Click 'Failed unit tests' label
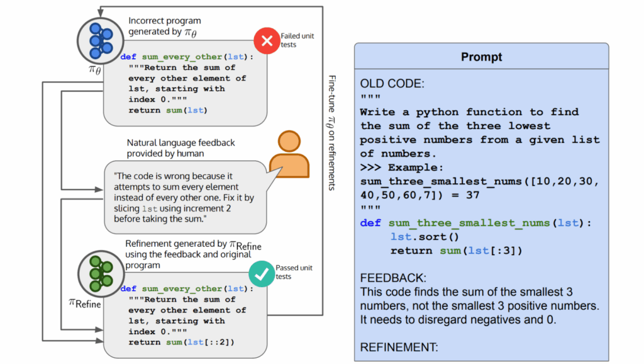644x364 pixels. point(297,40)
